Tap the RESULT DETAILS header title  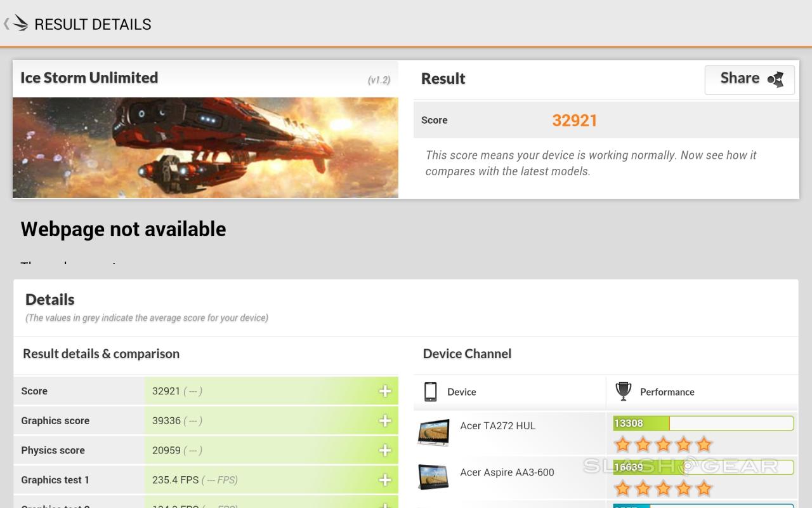tap(93, 24)
